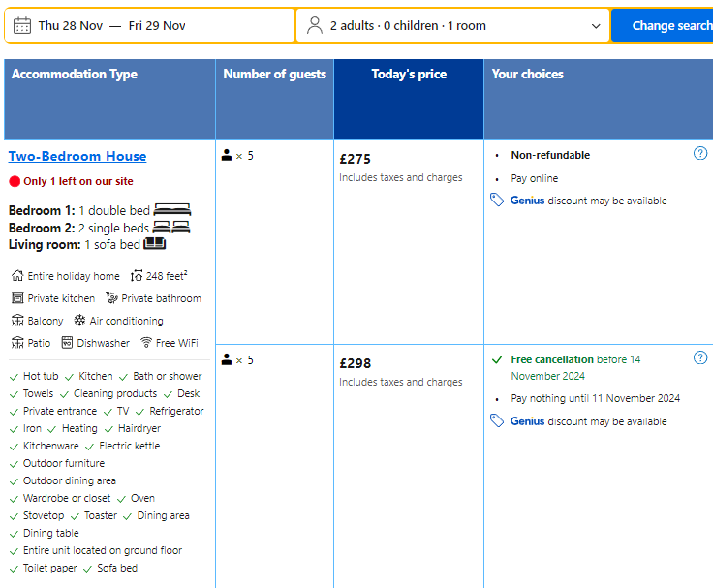Click the Wardrobe or closet amenity
713x588 pixels.
(67, 498)
